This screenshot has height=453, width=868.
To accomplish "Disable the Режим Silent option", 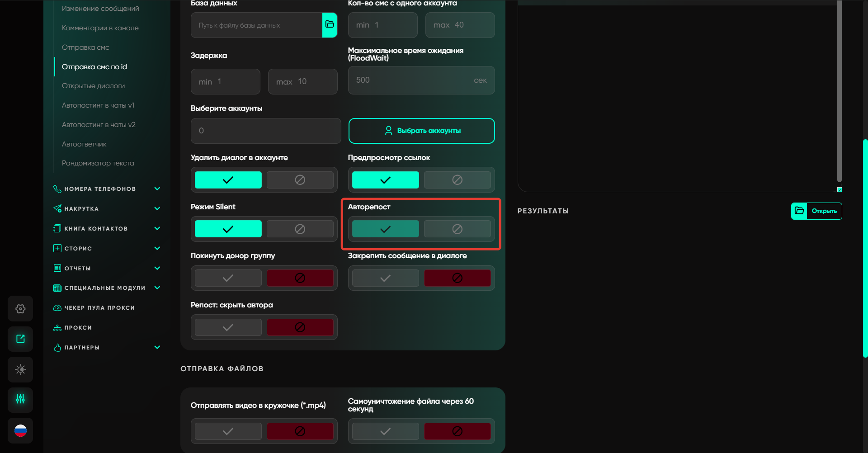I will tap(300, 229).
